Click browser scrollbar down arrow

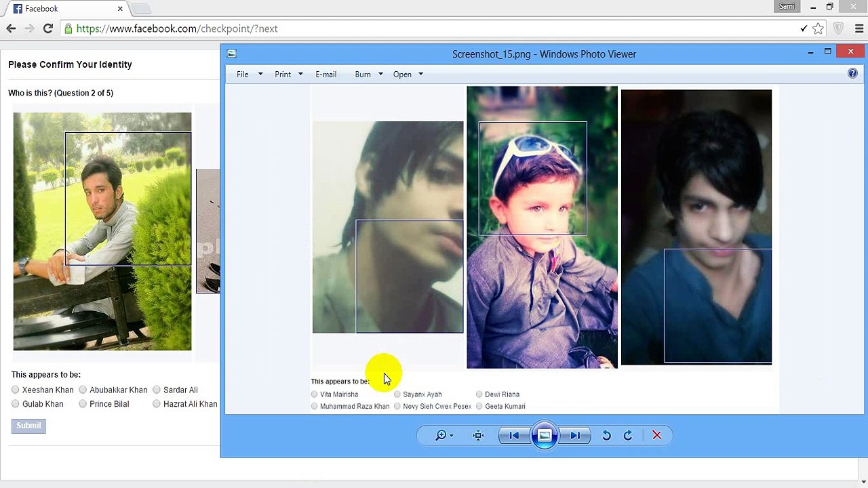click(x=863, y=482)
